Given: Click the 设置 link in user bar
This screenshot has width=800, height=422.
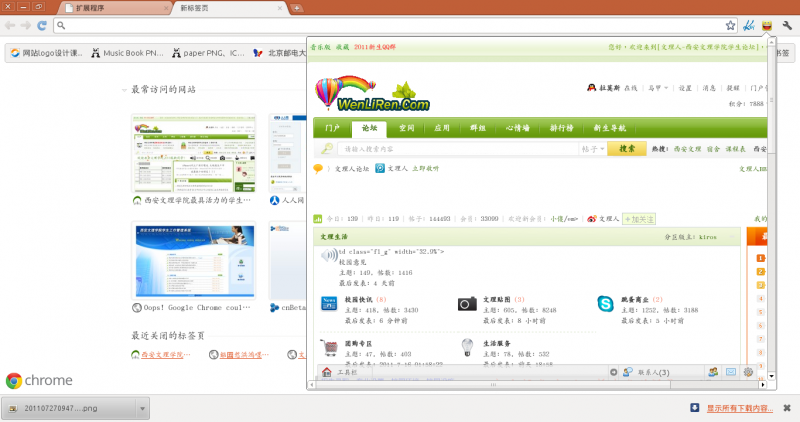Looking at the screenshot, I should click(685, 88).
